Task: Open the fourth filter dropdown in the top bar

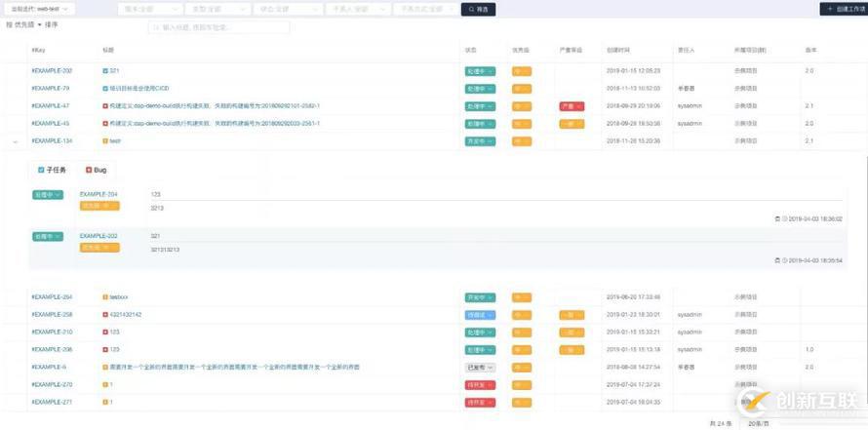Action: click(x=358, y=9)
